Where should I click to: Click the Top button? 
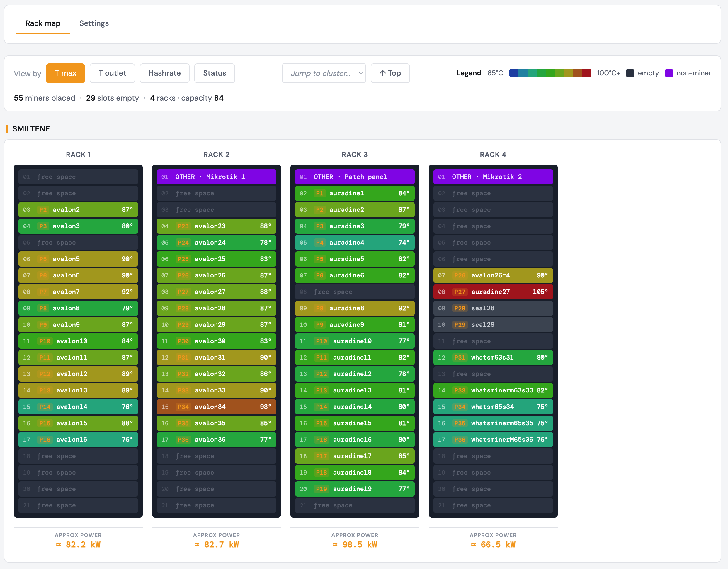(x=390, y=73)
